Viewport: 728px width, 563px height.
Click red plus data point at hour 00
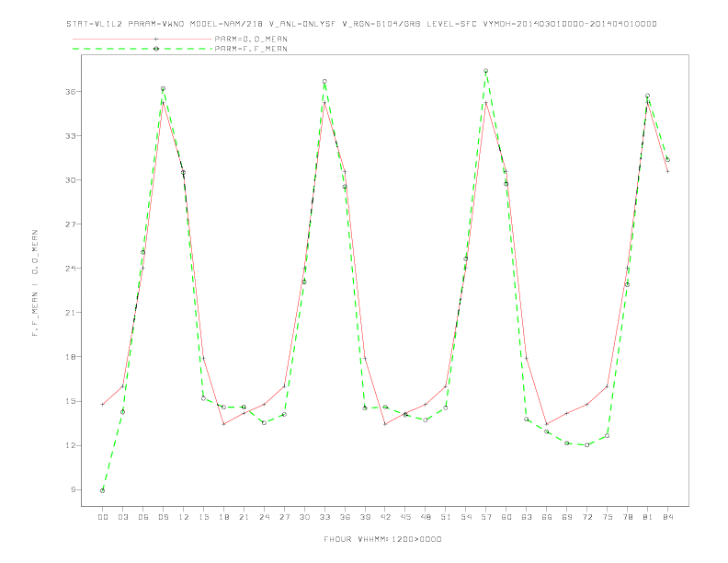click(103, 404)
